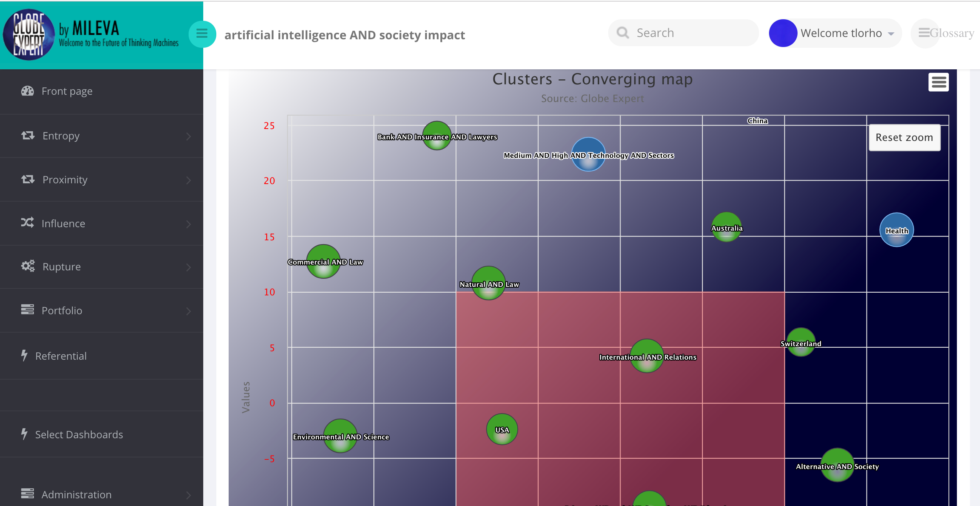Open the Administration menu item
Screen dimensions: 980x506
[76, 494]
